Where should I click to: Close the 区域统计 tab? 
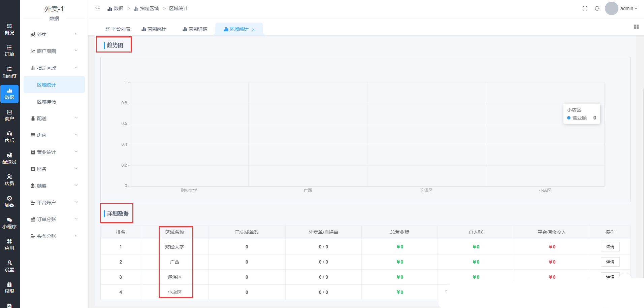coord(253,30)
